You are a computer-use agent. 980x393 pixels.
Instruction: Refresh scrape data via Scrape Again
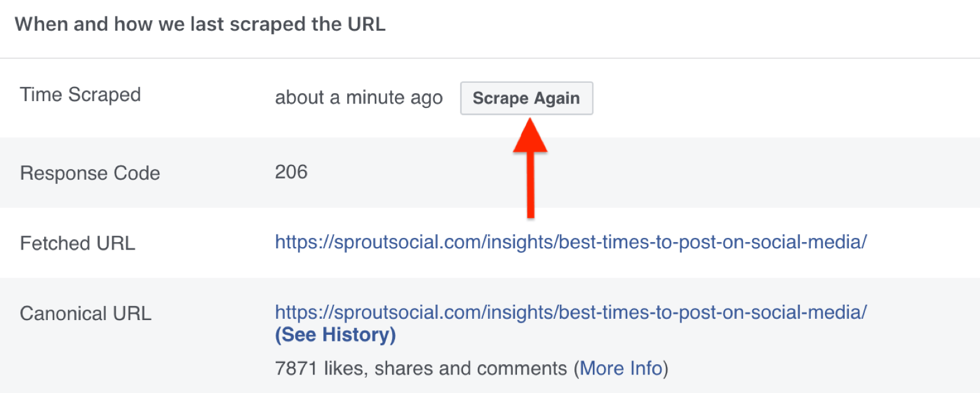pyautogui.click(x=526, y=98)
